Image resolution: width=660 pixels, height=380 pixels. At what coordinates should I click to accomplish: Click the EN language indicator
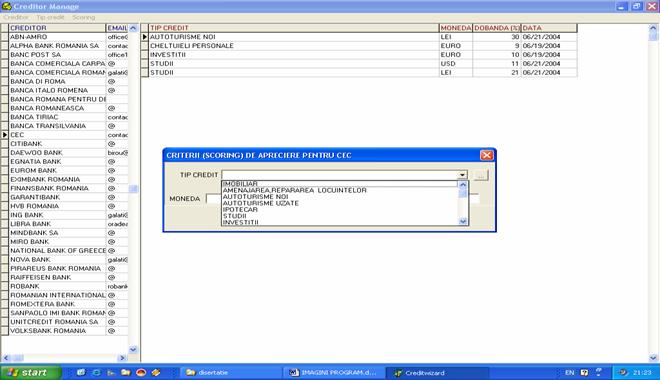coord(570,372)
